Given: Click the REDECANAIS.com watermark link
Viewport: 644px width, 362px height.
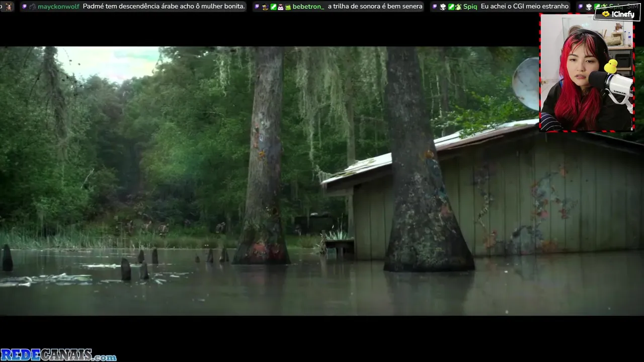Looking at the screenshot, I should coord(58,355).
